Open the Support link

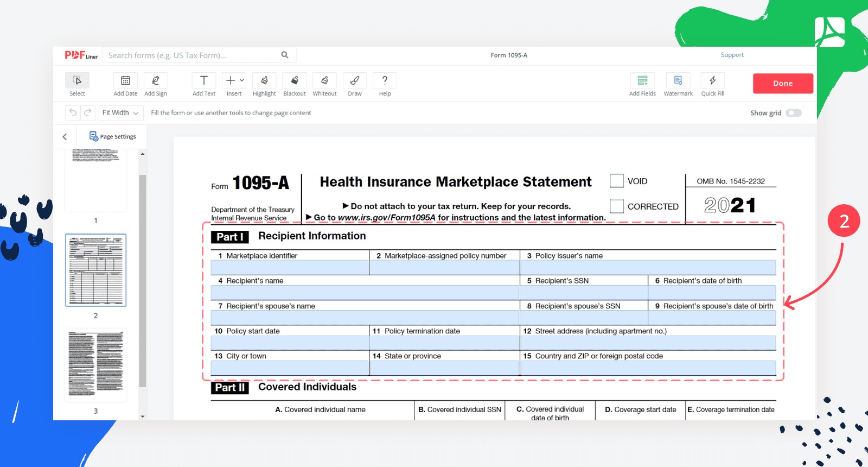[732, 55]
